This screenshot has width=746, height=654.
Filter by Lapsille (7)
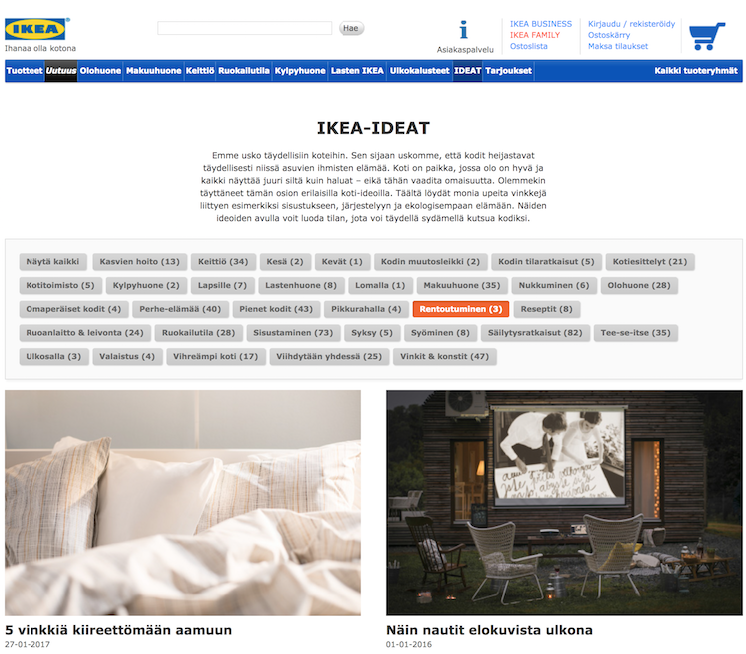[222, 285]
